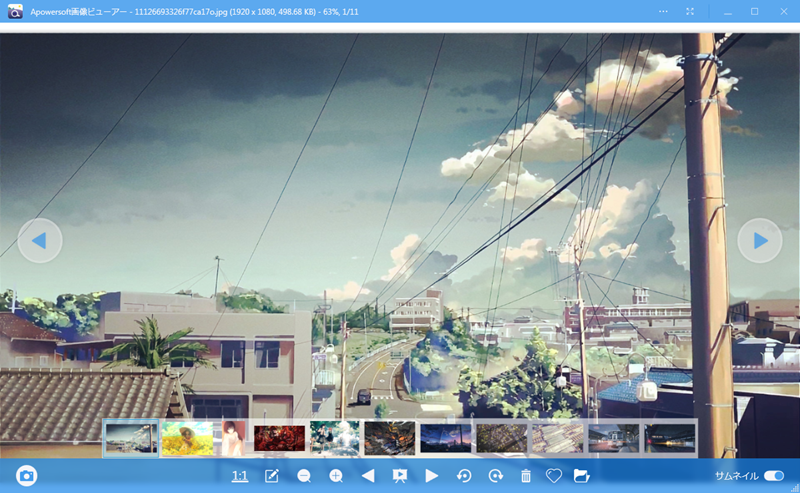The width and height of the screenshot is (800, 493).
Task: Toggle the サムネイル thumbnail switch off
Action: 774,476
